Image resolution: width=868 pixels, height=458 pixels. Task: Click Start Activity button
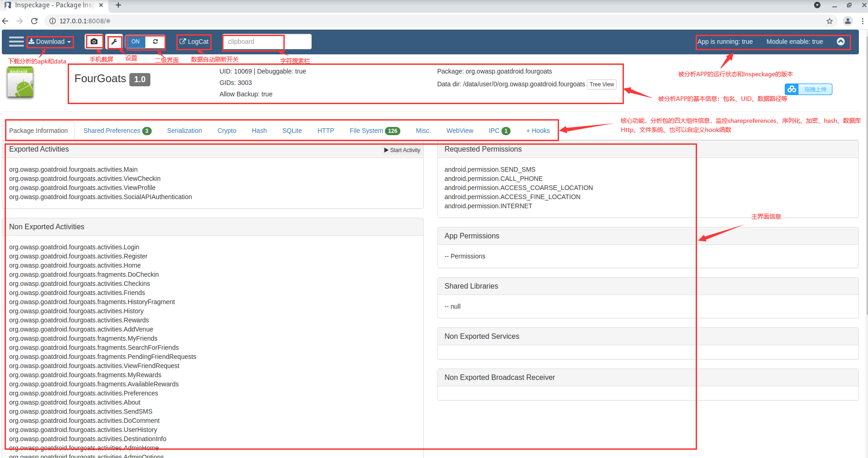pos(402,150)
